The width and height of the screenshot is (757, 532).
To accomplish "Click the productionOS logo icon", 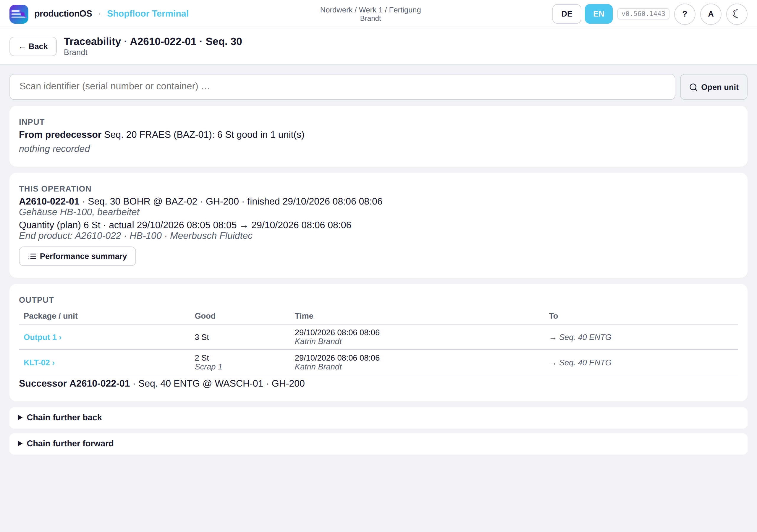I will coord(19,14).
